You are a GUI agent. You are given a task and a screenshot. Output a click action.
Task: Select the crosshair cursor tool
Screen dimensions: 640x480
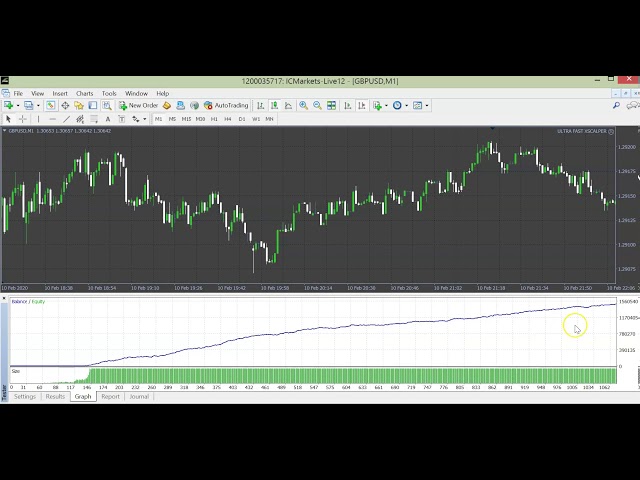pyautogui.click(x=22, y=119)
